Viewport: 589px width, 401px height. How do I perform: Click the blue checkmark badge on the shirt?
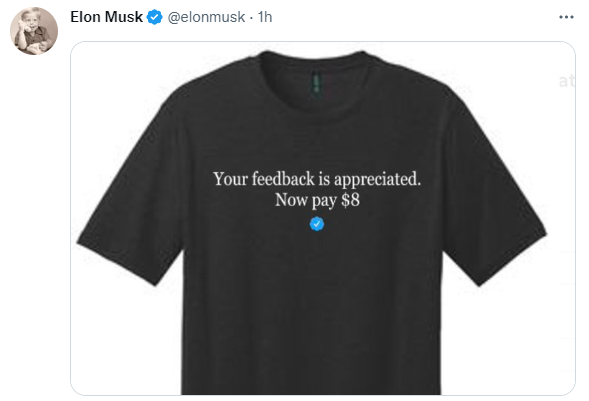click(317, 224)
